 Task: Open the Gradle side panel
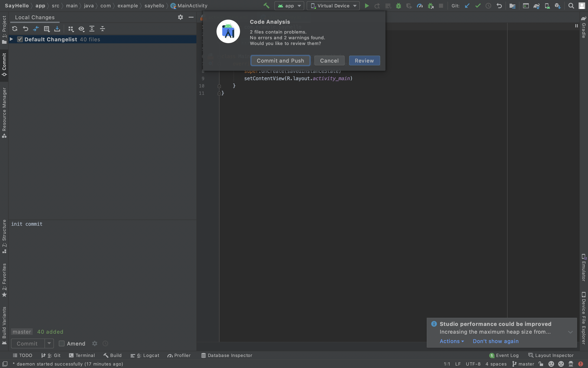click(x=584, y=27)
